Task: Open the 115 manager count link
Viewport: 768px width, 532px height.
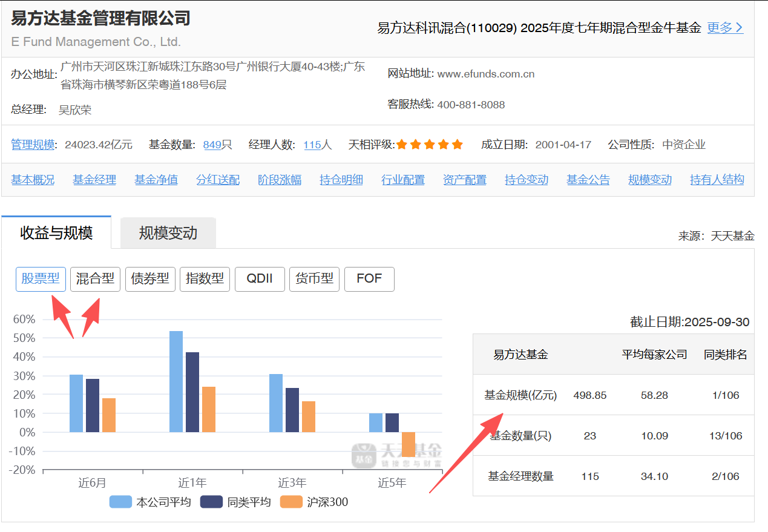Action: [x=312, y=145]
